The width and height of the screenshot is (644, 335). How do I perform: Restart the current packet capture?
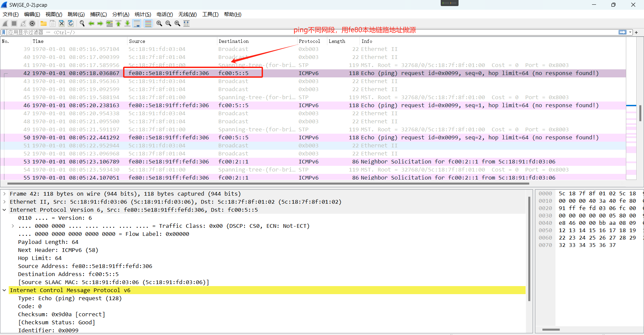[x=23, y=23]
